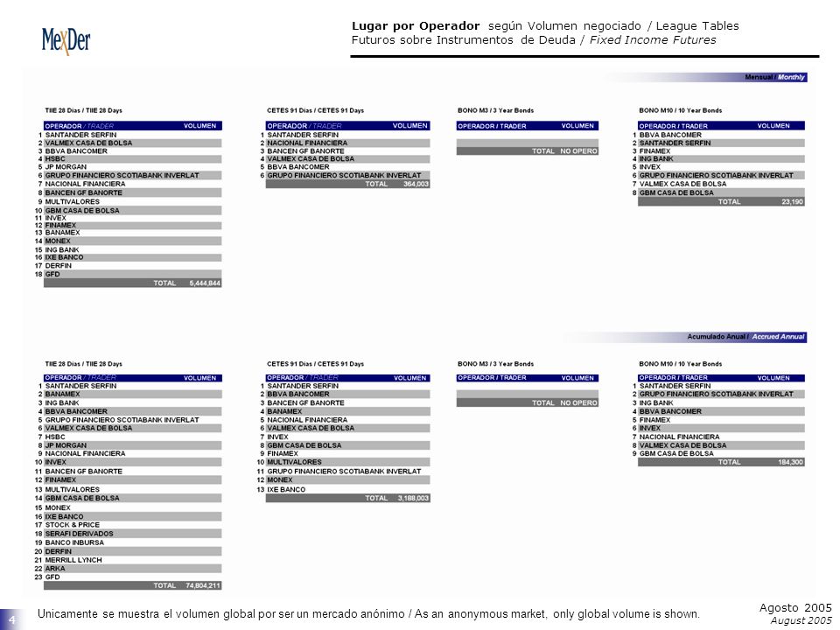
Task: Click 'MULTIVALORES' in annual CETES 91 table
Action: coord(294,462)
